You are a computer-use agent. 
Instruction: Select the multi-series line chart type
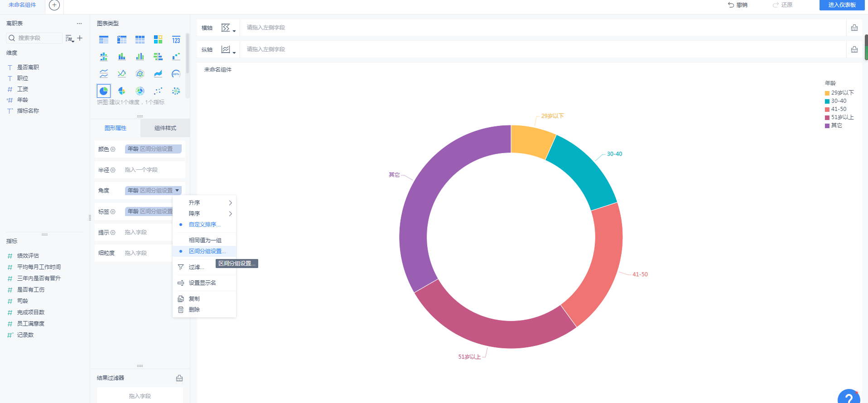pyautogui.click(x=122, y=74)
